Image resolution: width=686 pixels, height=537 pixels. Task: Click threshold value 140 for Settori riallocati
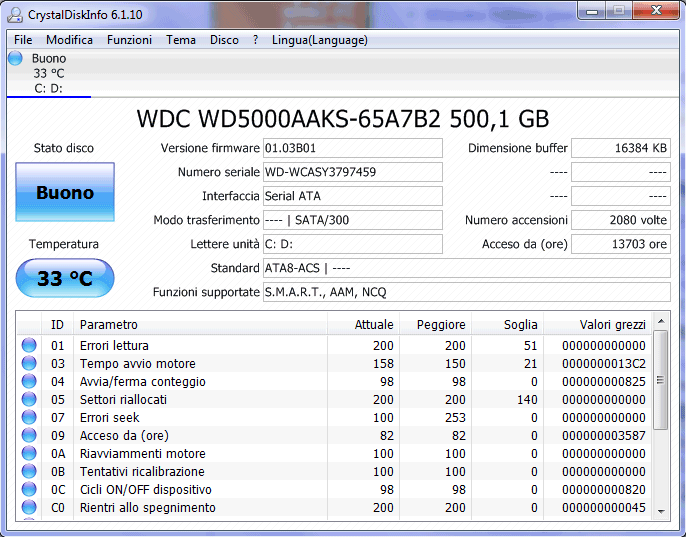point(527,399)
